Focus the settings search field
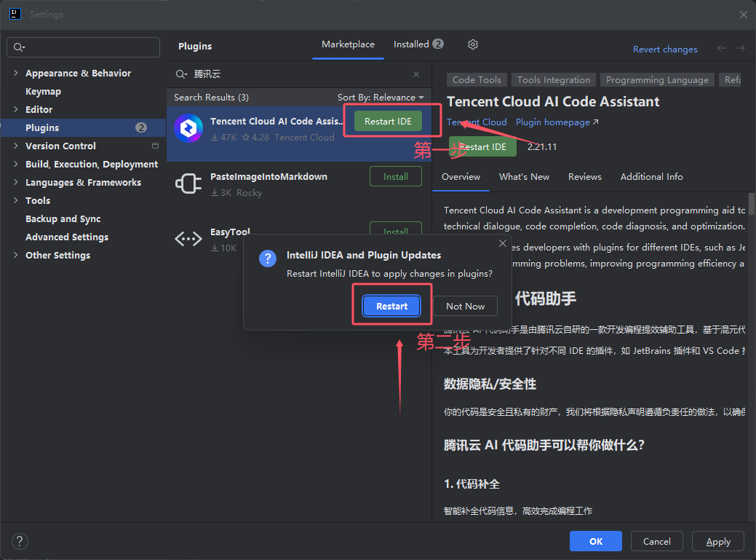 (x=84, y=47)
